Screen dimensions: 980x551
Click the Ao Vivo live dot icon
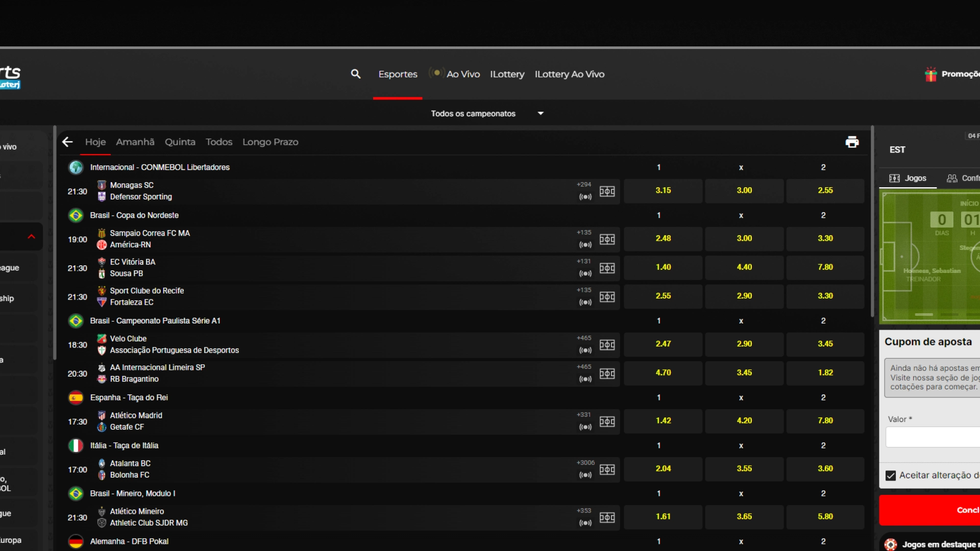436,73
